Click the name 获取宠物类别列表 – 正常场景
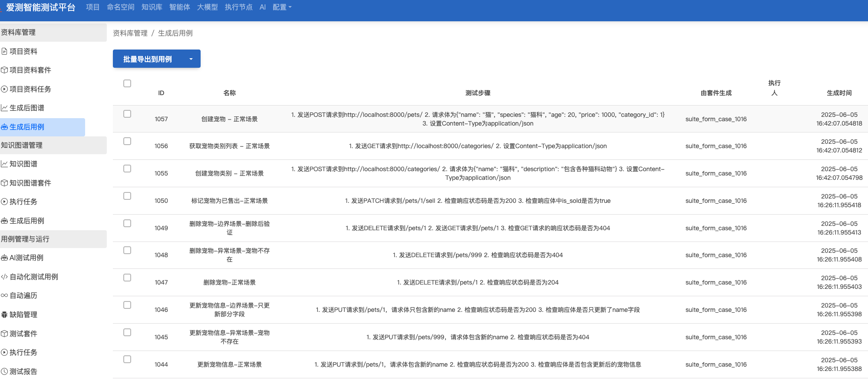Screen dimensions: 868x384 [x=230, y=146]
